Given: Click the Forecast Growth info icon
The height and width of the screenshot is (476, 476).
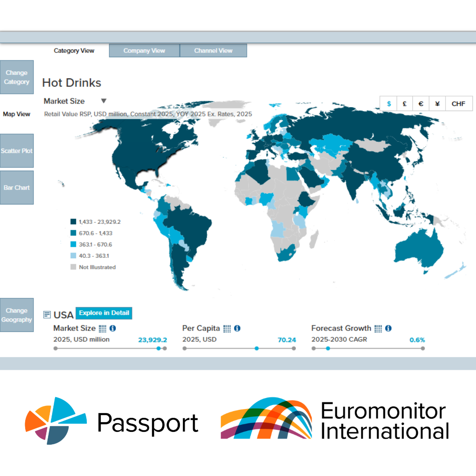Looking at the screenshot, I should tap(388, 328).
